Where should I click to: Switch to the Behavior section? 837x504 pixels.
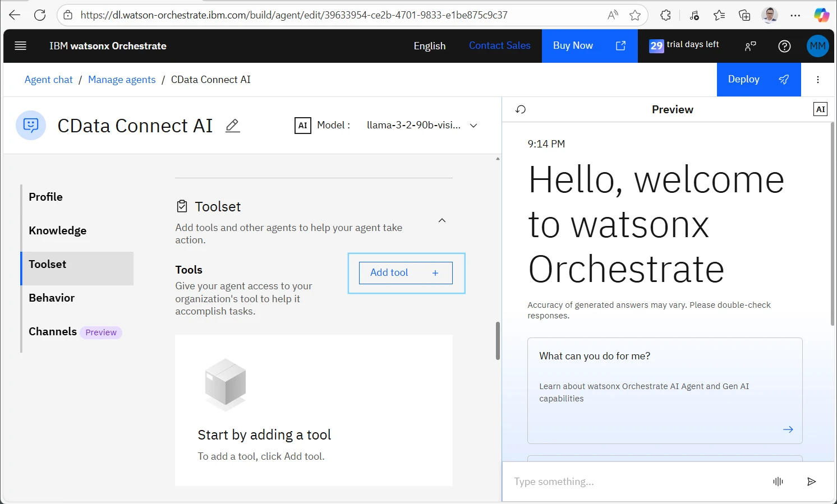[52, 298]
